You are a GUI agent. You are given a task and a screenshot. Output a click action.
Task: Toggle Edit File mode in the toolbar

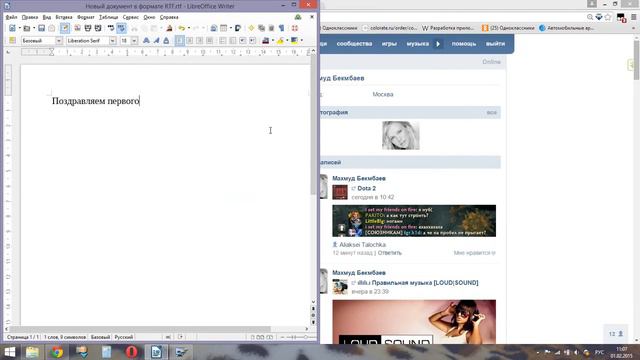pyautogui.click(x=64, y=28)
